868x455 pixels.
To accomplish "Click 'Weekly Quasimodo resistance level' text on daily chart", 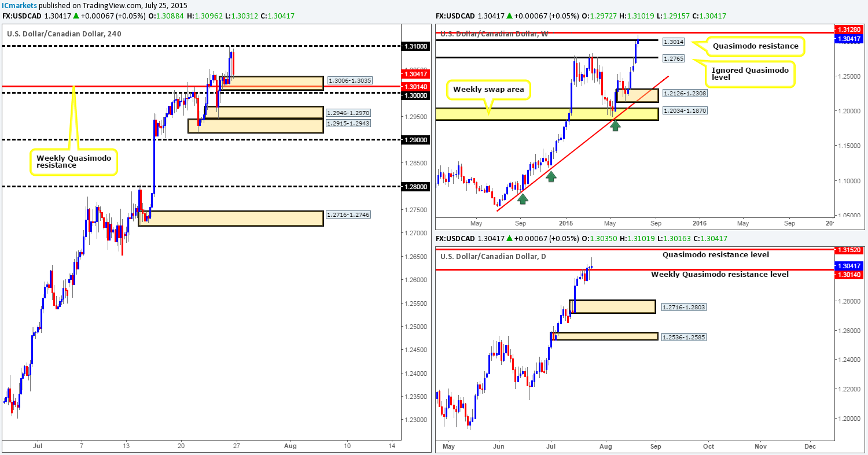I will pos(720,274).
